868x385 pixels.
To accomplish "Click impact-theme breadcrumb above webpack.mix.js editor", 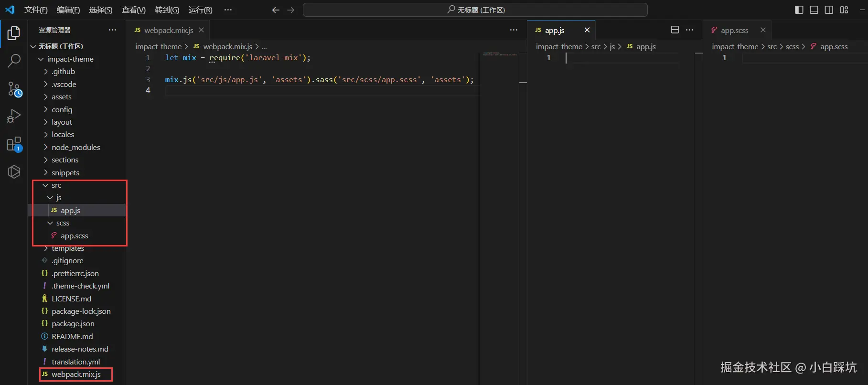I will click(x=158, y=46).
